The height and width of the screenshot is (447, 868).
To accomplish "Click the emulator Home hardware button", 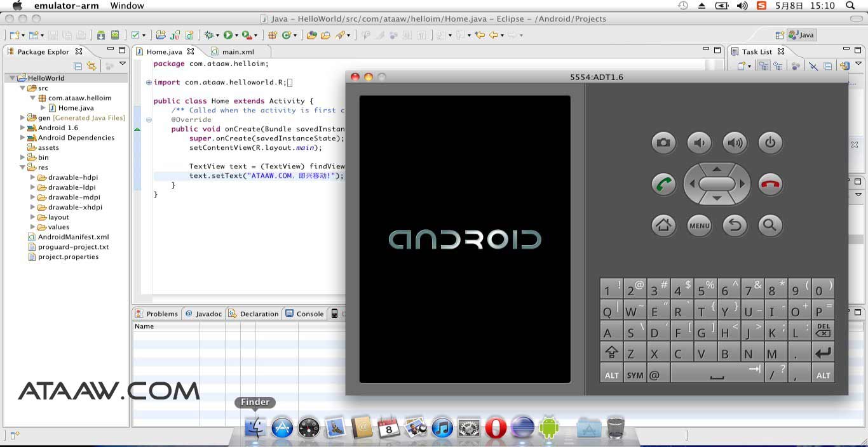I will pyautogui.click(x=663, y=225).
